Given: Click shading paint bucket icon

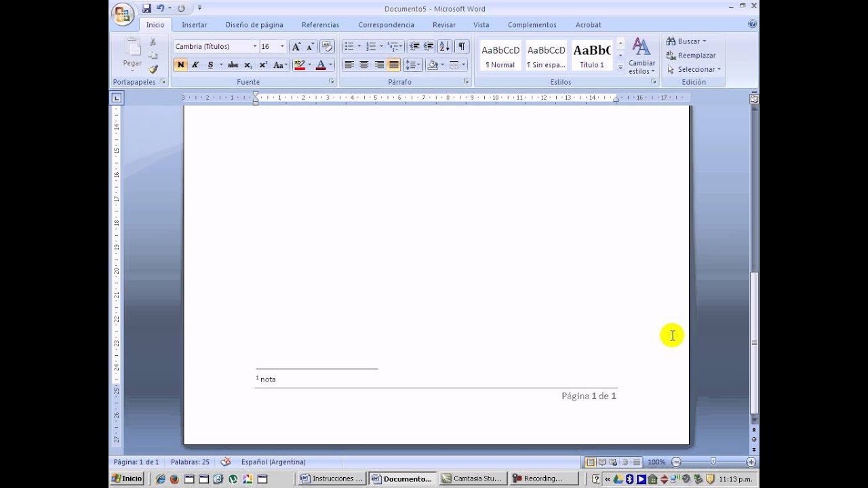Looking at the screenshot, I should (433, 65).
